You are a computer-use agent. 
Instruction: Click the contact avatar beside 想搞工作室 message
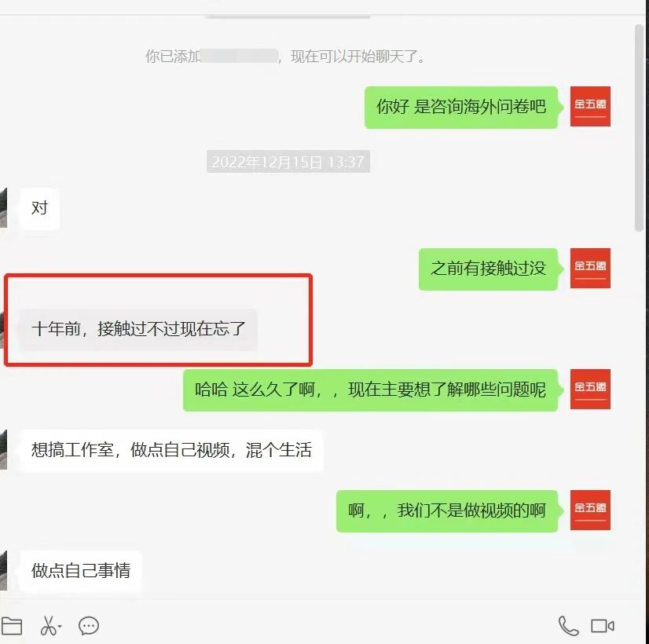tap(3, 449)
